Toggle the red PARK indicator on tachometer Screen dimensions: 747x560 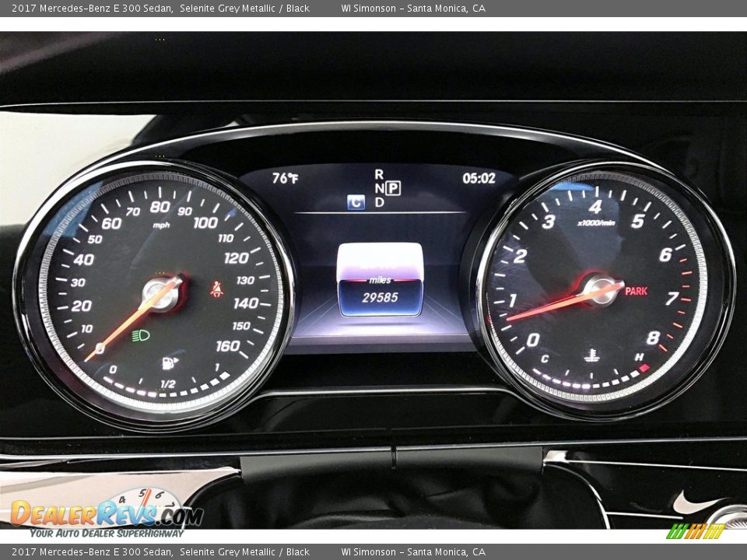coord(637,291)
